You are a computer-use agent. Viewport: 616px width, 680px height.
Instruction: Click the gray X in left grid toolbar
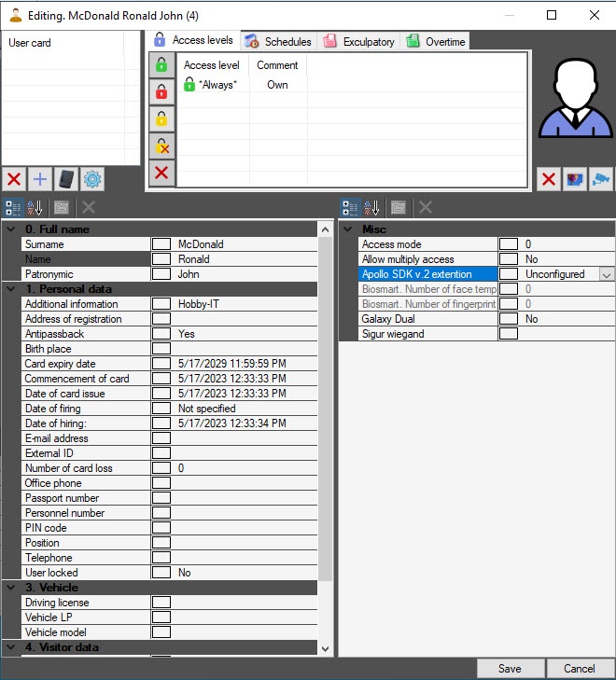tap(88, 208)
